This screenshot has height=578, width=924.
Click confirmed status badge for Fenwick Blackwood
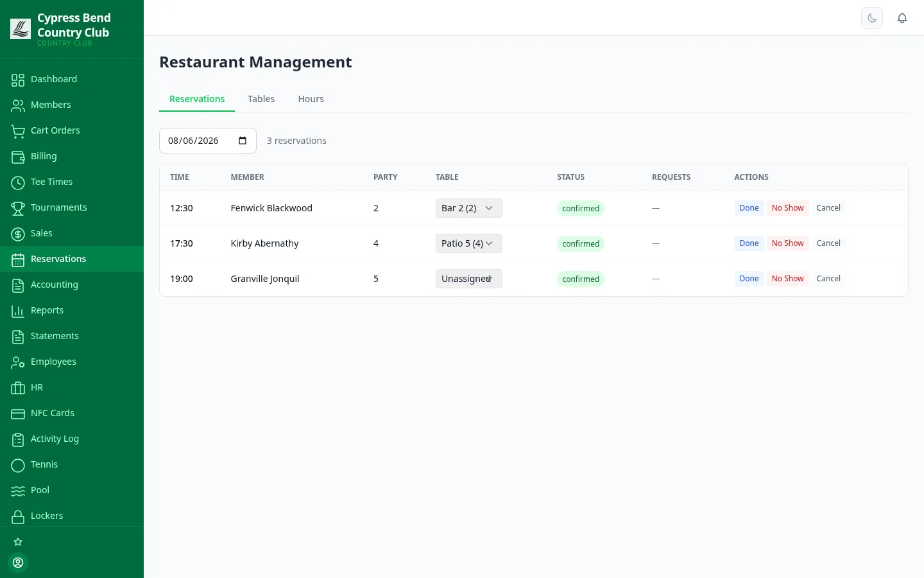pos(581,208)
